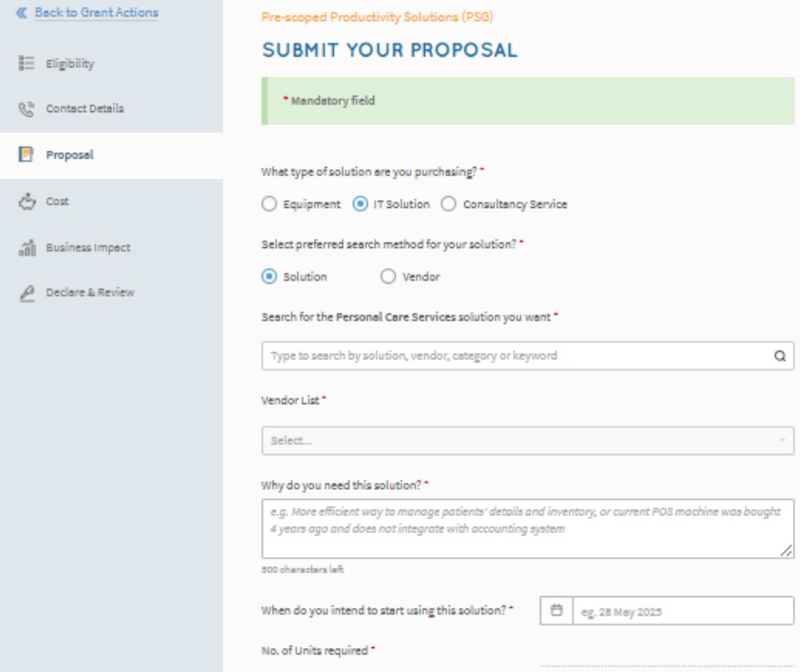Go to Business Impact section

pos(88,247)
